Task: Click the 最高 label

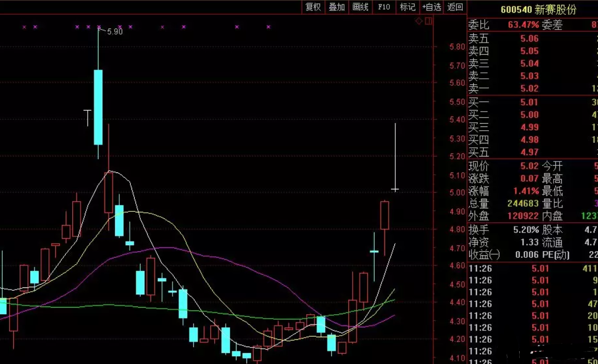Action: tap(552, 178)
